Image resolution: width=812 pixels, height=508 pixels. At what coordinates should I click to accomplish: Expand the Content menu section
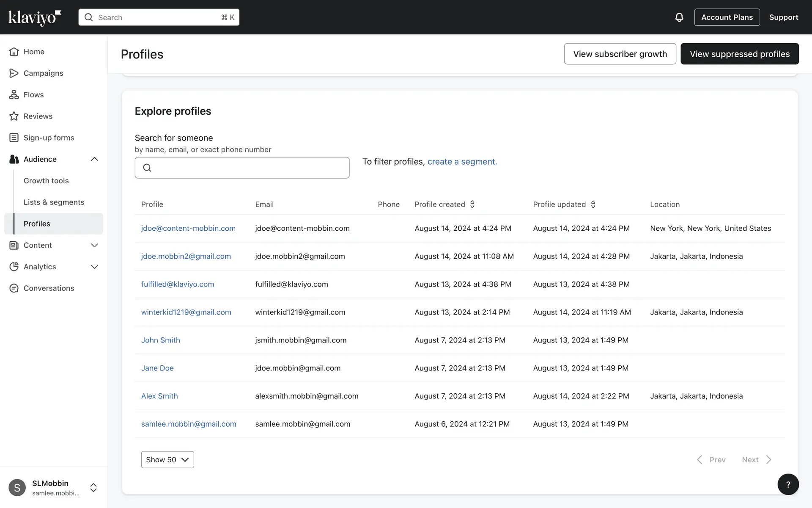point(94,245)
